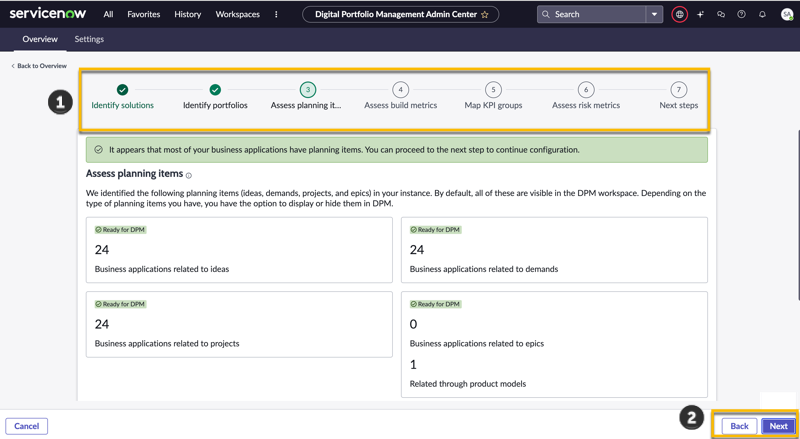Open the Business applications related to projects card
800x439 pixels.
coord(239,324)
